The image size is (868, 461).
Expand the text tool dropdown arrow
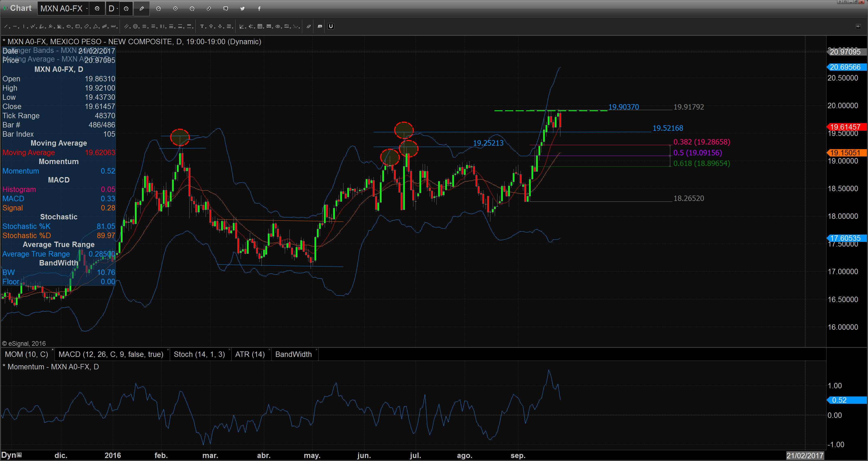(x=206, y=28)
